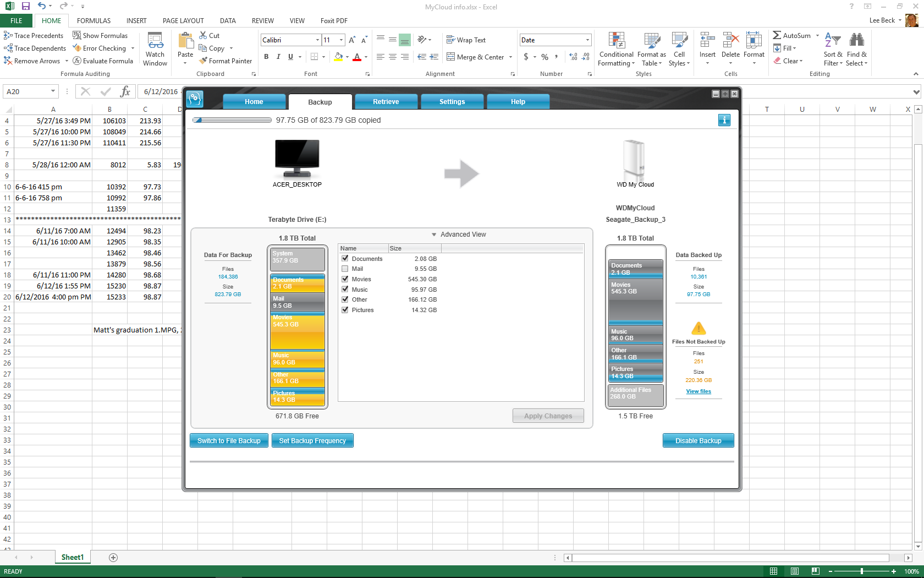Apply percent style to cells
Screen dimensions: 924x578
pos(544,57)
